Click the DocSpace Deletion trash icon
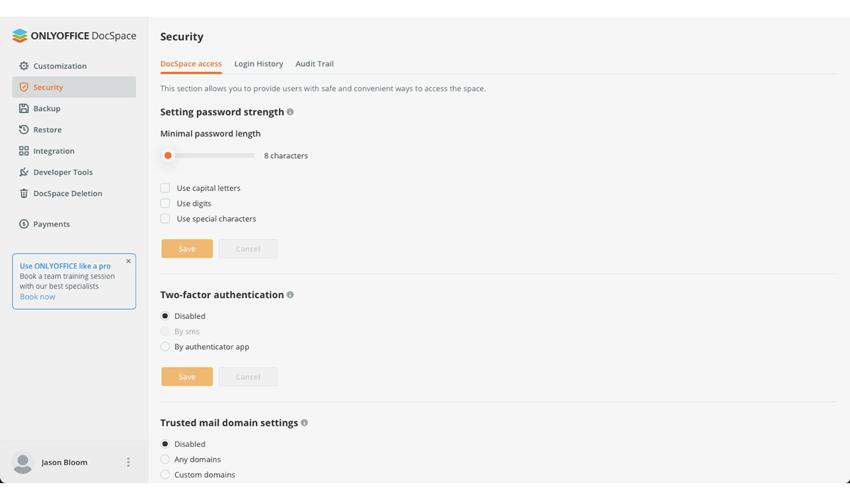 click(x=24, y=193)
